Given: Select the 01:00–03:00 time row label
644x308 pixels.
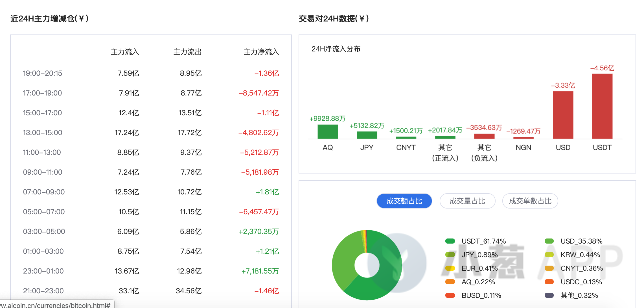Looking at the screenshot, I should point(43,251).
